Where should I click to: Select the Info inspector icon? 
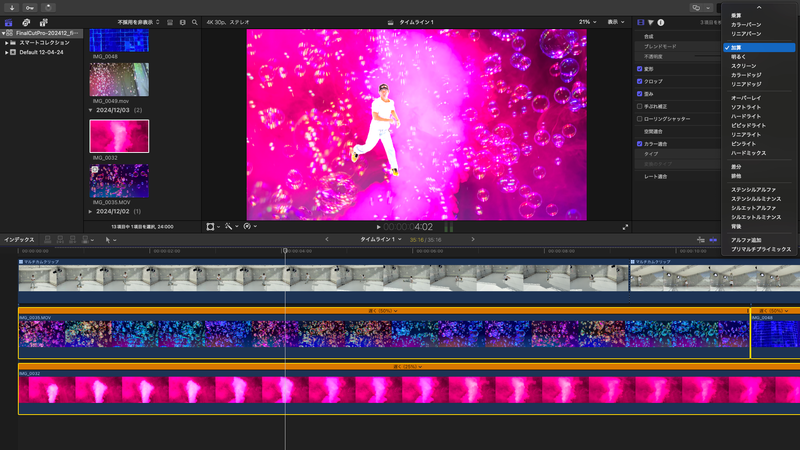[661, 22]
